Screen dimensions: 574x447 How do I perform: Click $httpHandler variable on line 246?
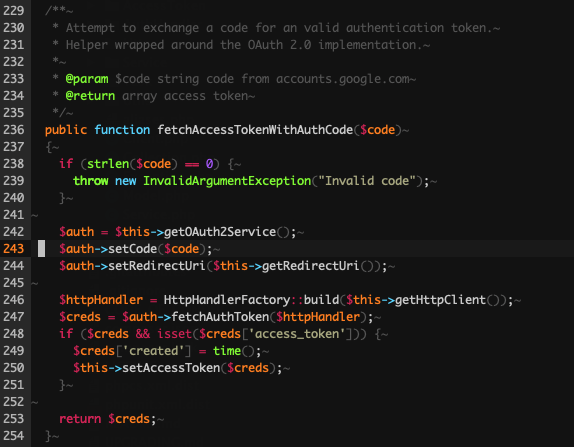pos(101,299)
